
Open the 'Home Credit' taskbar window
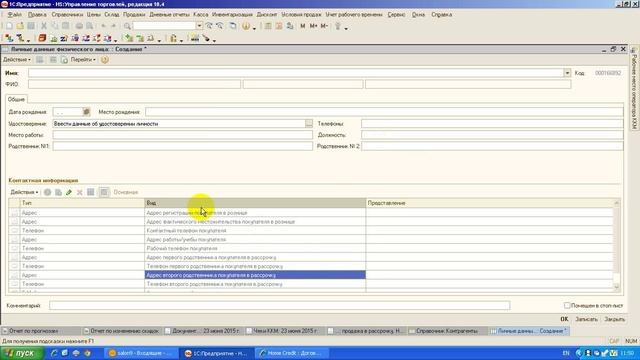pyautogui.click(x=291, y=353)
